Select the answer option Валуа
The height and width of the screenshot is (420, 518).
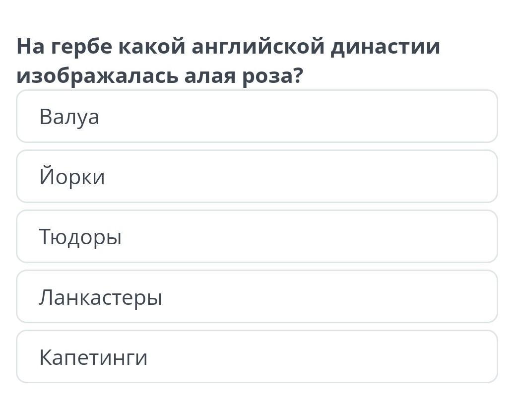(257, 116)
